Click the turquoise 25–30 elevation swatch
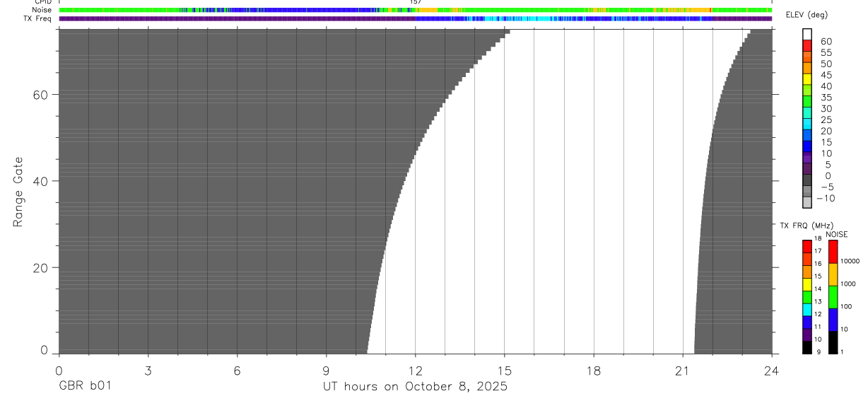The image size is (868, 401). pyautogui.click(x=807, y=112)
